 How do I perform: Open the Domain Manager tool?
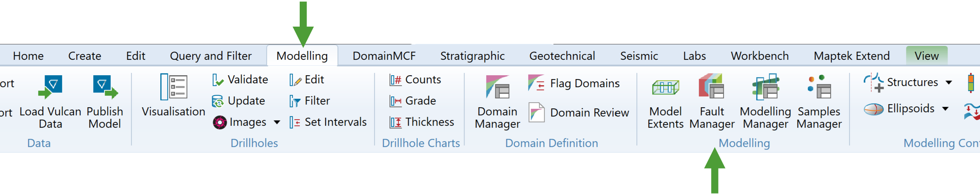click(497, 102)
